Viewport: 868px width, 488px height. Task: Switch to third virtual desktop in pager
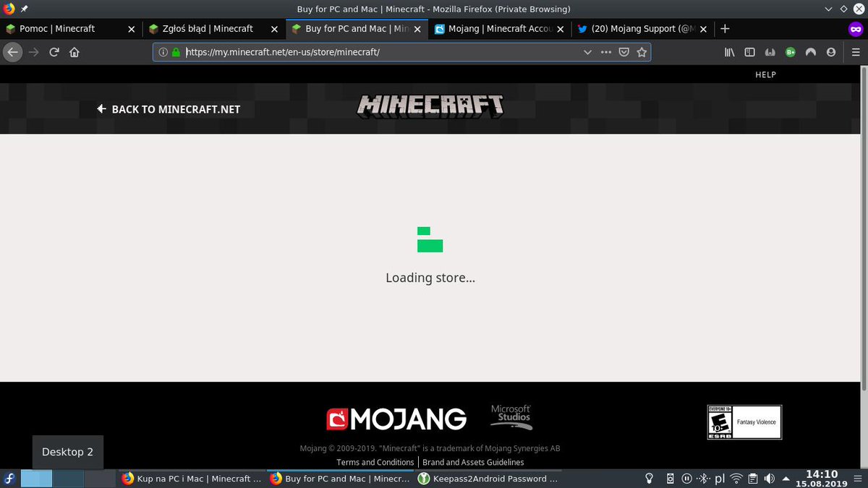(100, 479)
